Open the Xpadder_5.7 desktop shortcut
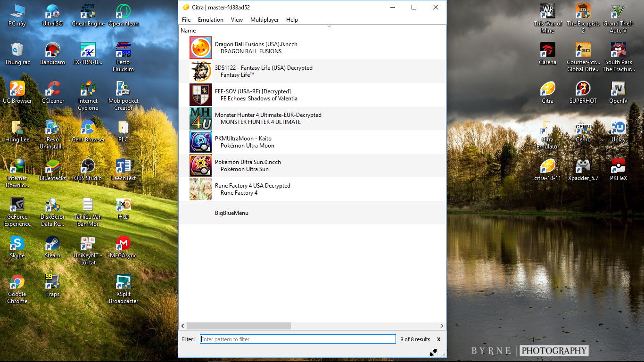The image size is (644, 362). click(x=583, y=170)
